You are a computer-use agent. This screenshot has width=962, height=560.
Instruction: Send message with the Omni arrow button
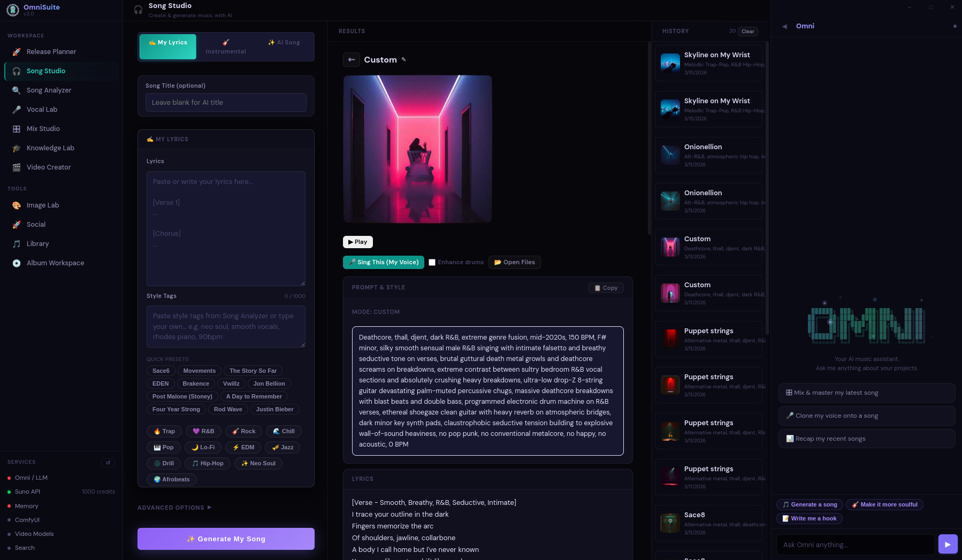pos(948,544)
